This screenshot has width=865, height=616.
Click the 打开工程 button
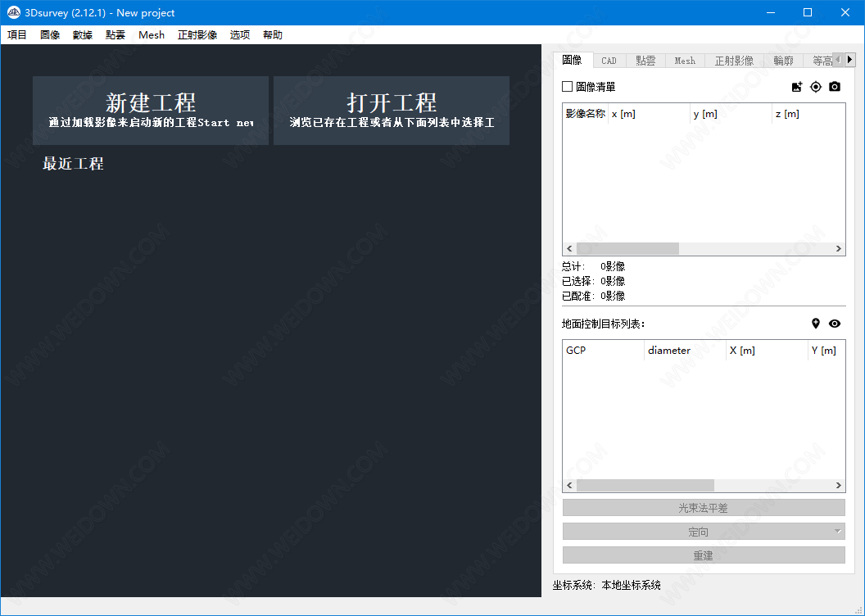pyautogui.click(x=392, y=111)
